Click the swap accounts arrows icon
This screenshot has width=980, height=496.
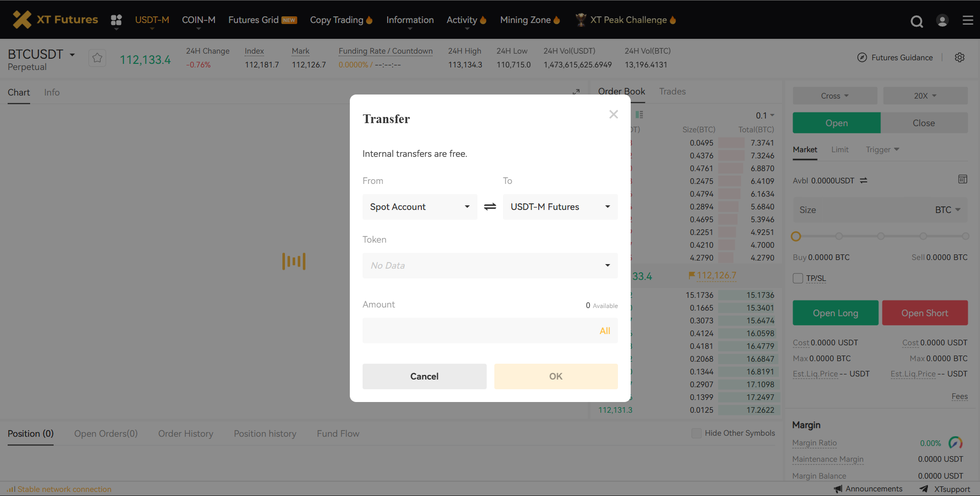point(490,207)
